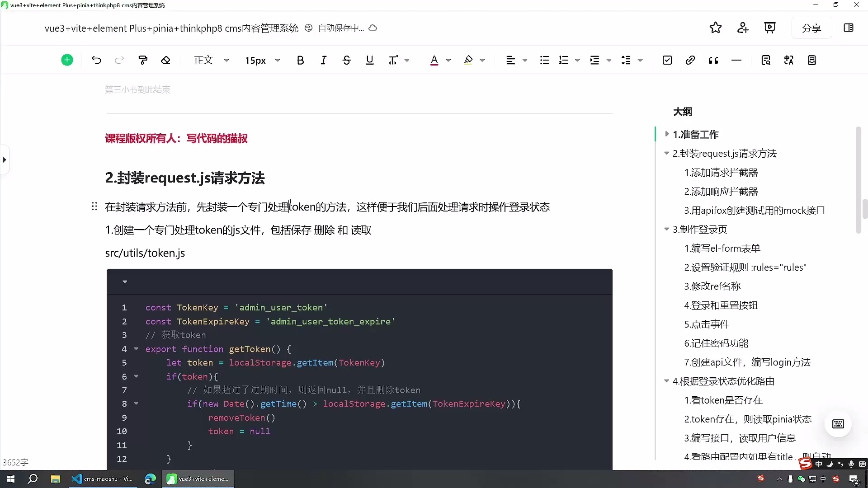The width and height of the screenshot is (868, 488).
Task: Toggle italic formatting
Action: 324,60
